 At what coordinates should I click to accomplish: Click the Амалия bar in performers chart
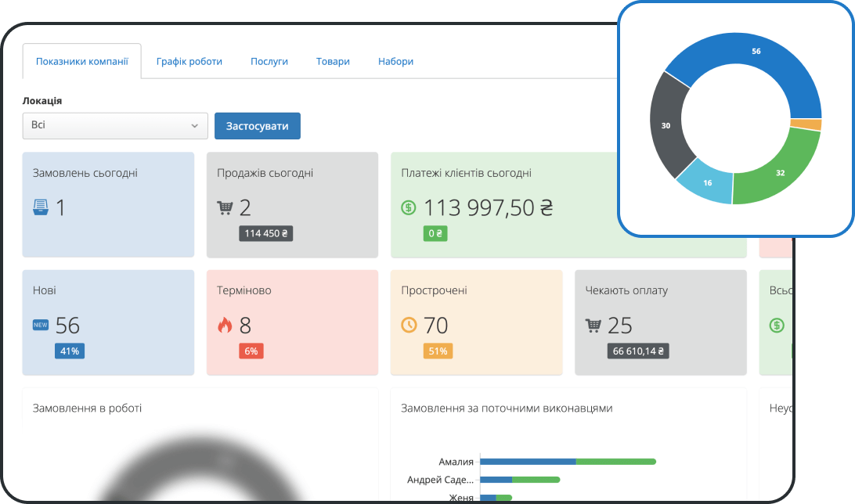pos(567,462)
